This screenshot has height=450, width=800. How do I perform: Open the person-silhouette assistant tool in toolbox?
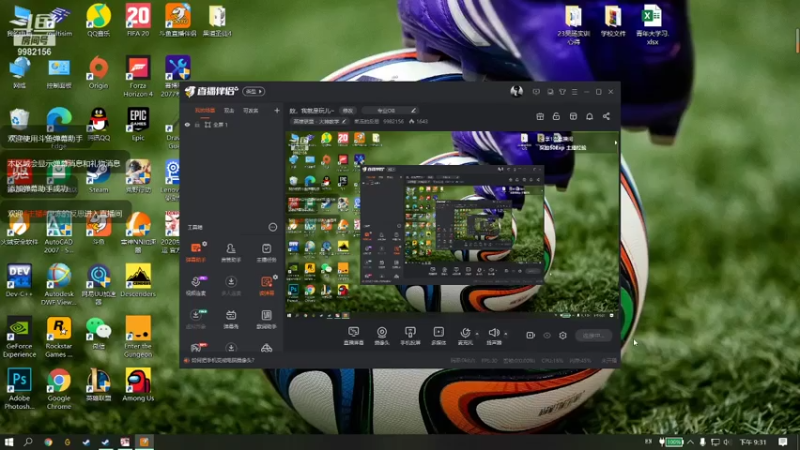pyautogui.click(x=231, y=252)
